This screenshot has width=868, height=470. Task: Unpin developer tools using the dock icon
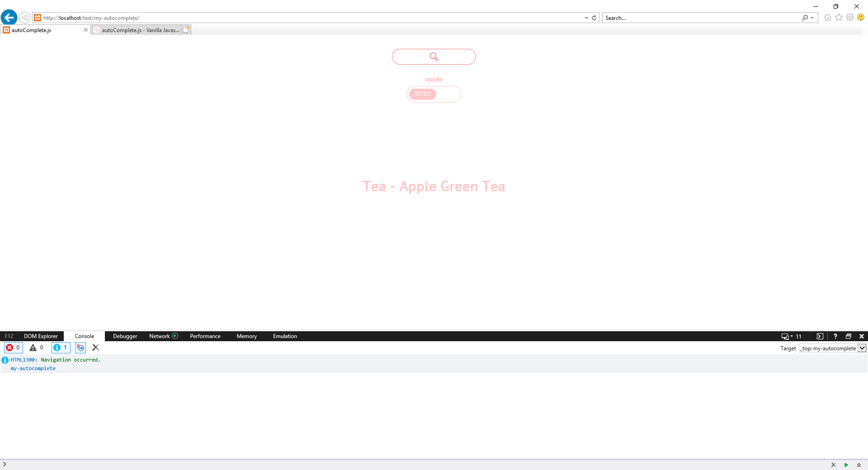(849, 336)
